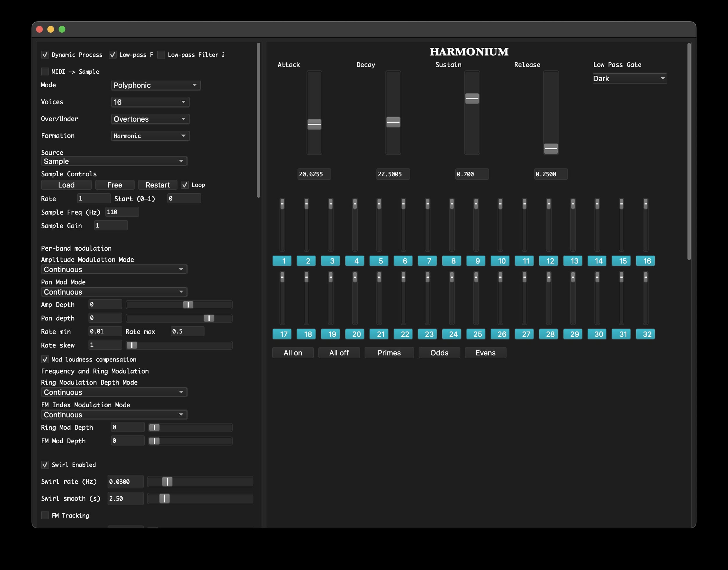This screenshot has height=570, width=728.
Task: Click the Sample Freq (Hz) input field
Action: pyautogui.click(x=122, y=212)
